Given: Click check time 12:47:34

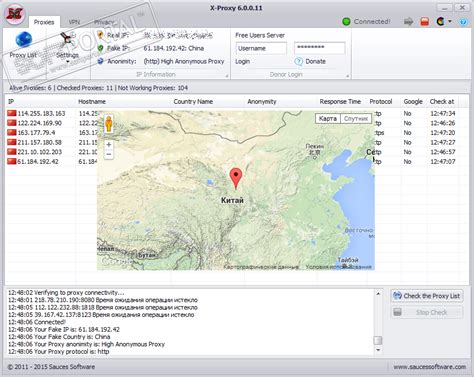Looking at the screenshot, I should click(443, 114).
